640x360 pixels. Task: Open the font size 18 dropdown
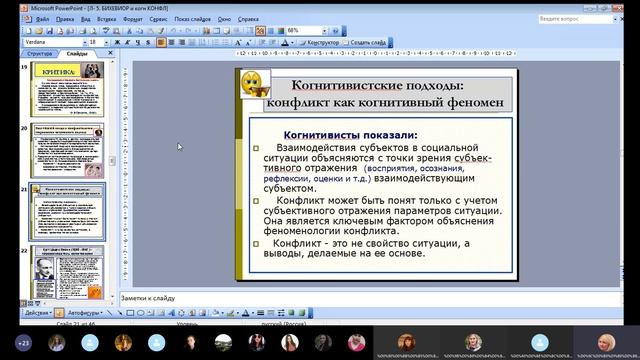point(106,42)
